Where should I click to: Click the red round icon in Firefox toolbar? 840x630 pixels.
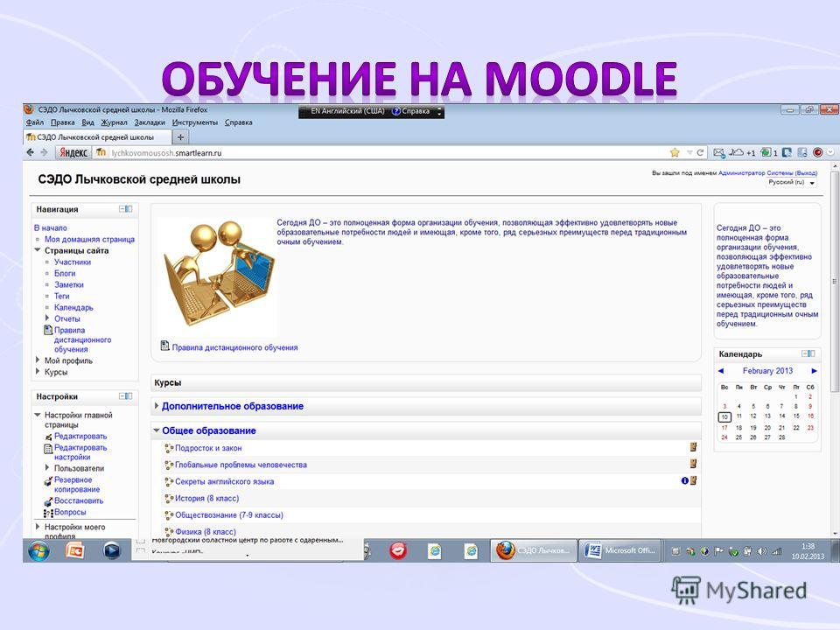pyautogui.click(x=817, y=152)
